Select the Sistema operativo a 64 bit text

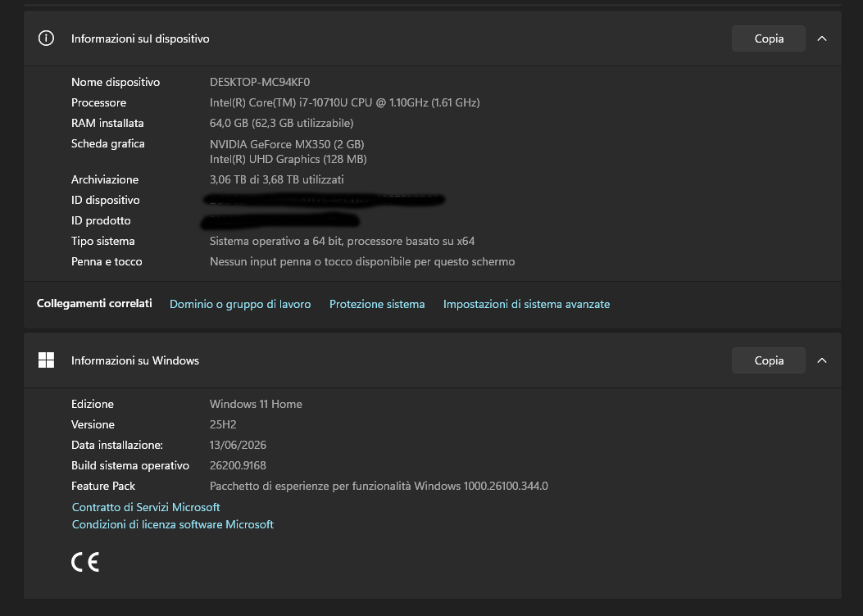pos(342,241)
